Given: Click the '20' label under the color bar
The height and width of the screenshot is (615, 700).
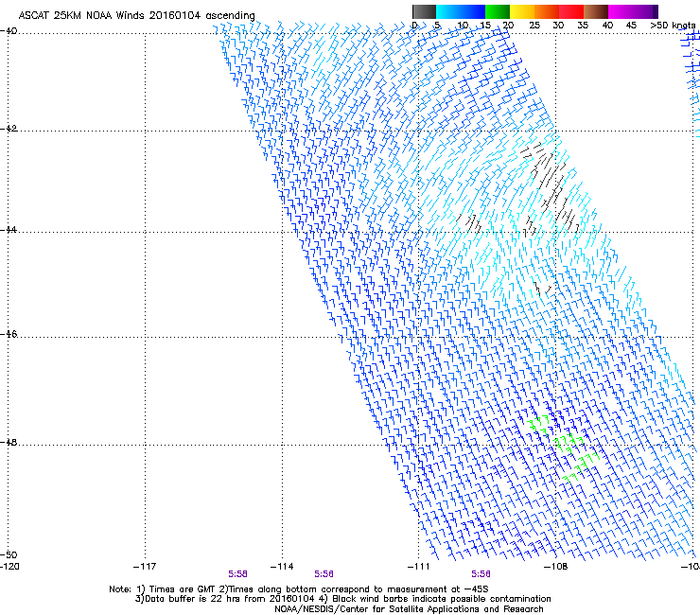Looking at the screenshot, I should [x=508, y=26].
